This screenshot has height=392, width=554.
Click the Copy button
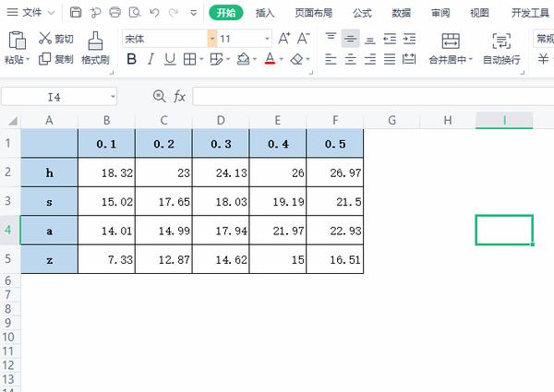(55, 59)
